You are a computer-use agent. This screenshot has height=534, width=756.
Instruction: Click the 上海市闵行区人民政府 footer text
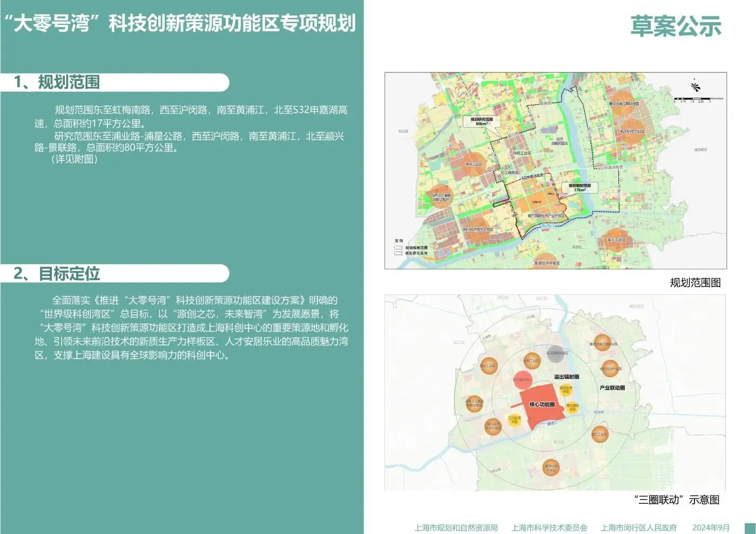click(638, 528)
